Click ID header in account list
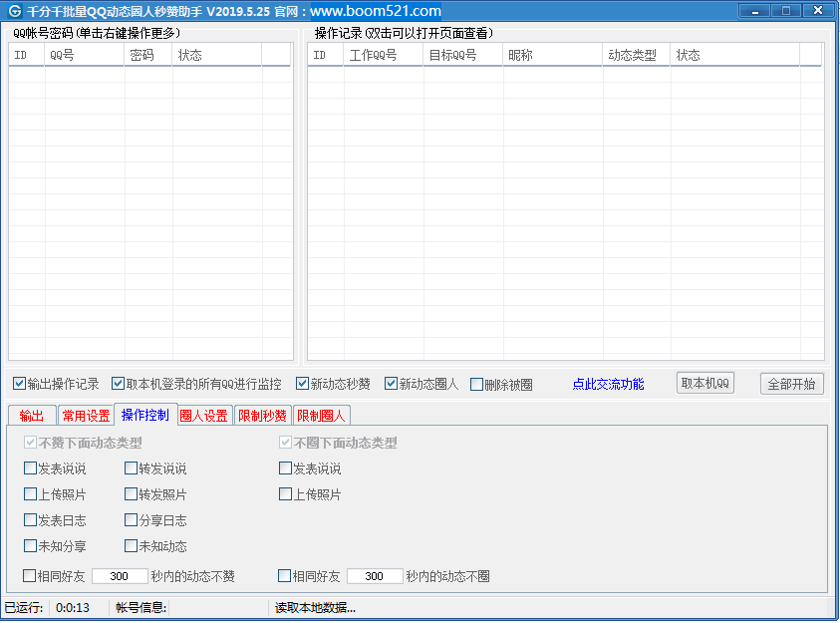 pyautogui.click(x=27, y=55)
